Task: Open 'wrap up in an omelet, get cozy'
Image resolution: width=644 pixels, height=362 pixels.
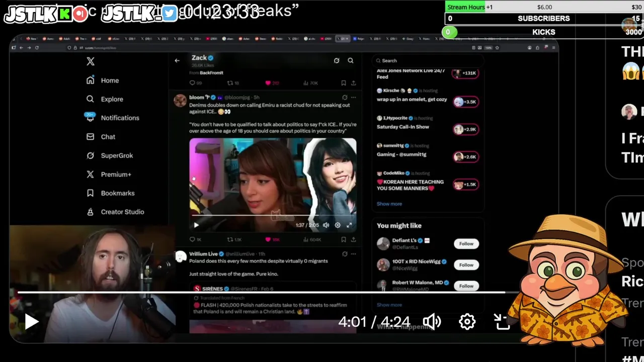Action: [412, 100]
